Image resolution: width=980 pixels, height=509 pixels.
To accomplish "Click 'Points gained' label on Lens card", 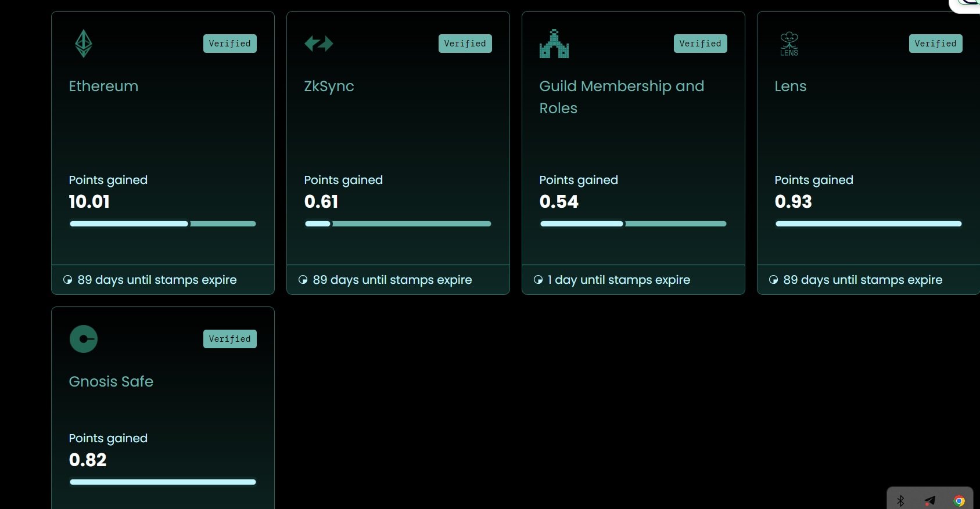I will pyautogui.click(x=814, y=180).
